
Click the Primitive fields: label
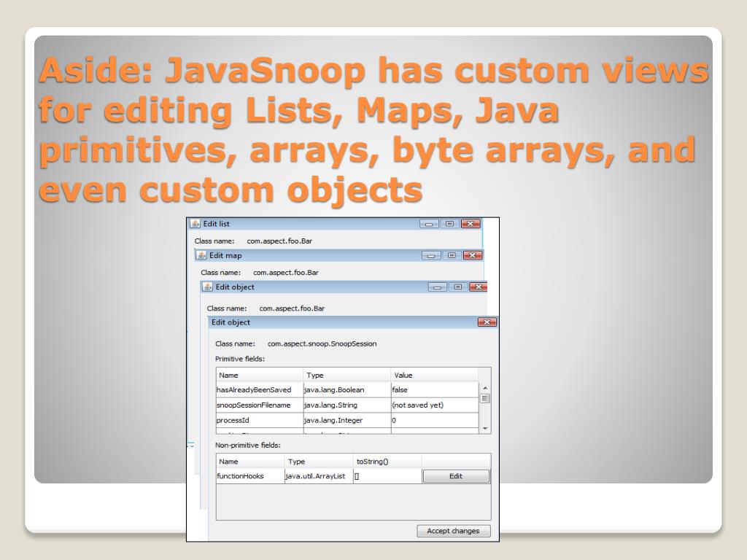click(239, 359)
